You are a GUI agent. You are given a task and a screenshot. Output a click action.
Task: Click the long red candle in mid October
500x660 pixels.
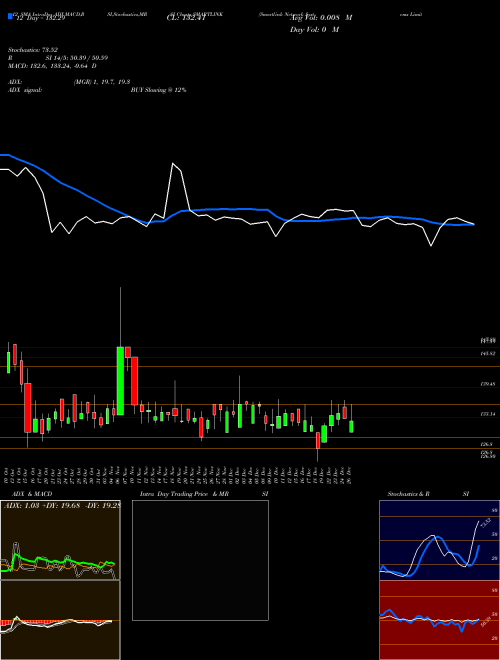pos(28,407)
